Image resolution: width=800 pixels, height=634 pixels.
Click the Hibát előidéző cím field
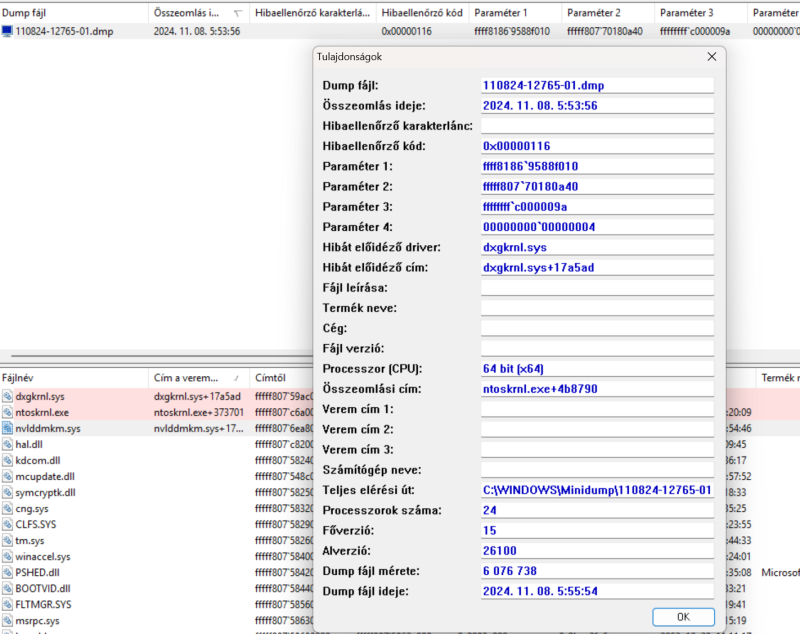point(597,268)
